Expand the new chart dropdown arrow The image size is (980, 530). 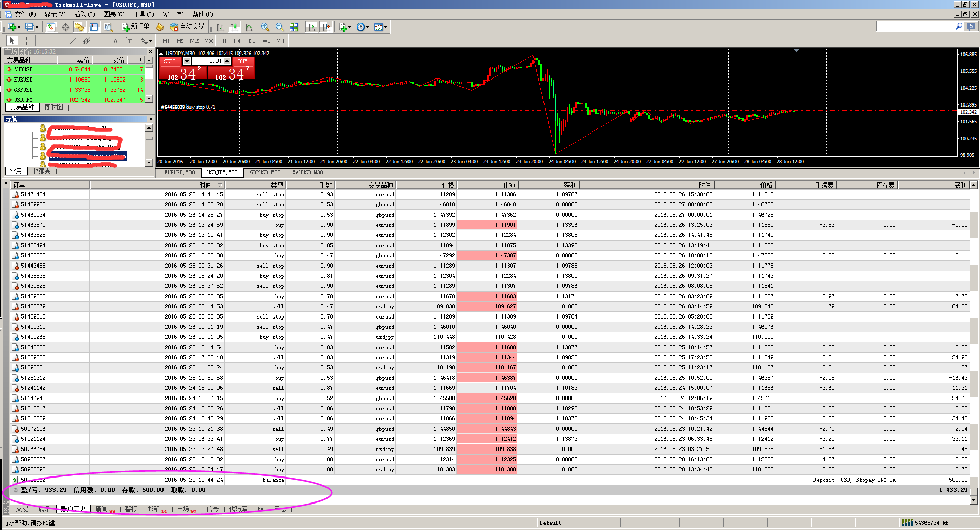click(x=19, y=27)
